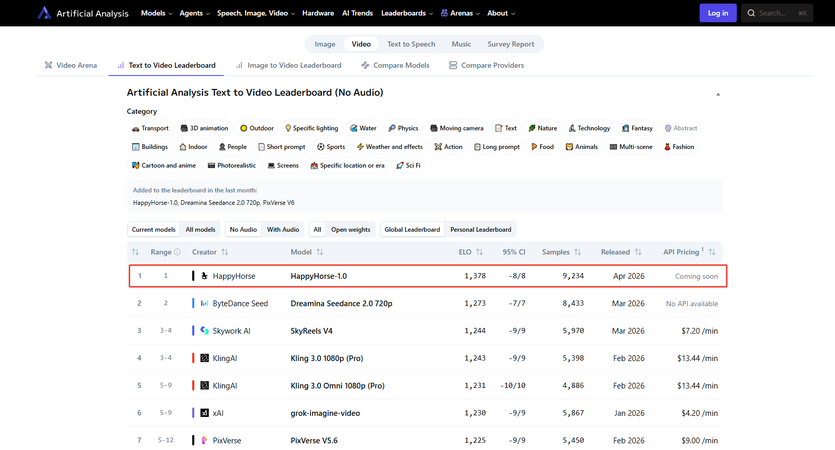Select the Transport category chip
Screen dimensions: 835x450
[150, 128]
